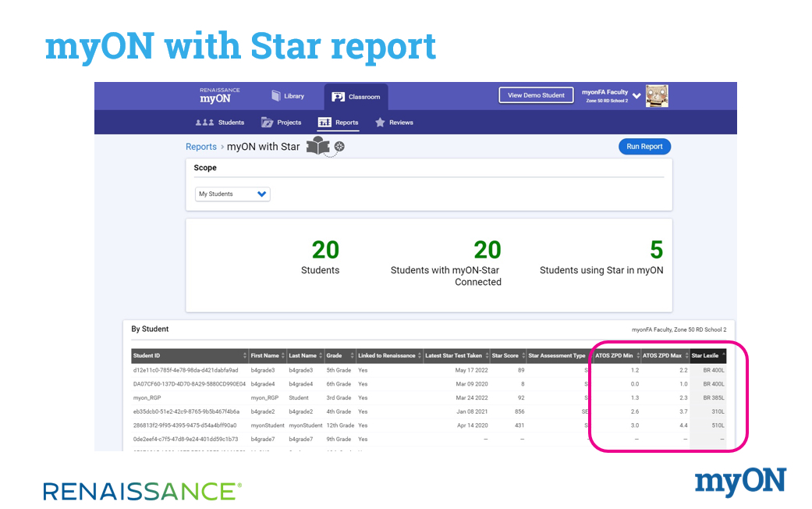Image resolution: width=812 pixels, height=509 pixels.
Task: Open the Classroom tab
Action: pos(356,97)
